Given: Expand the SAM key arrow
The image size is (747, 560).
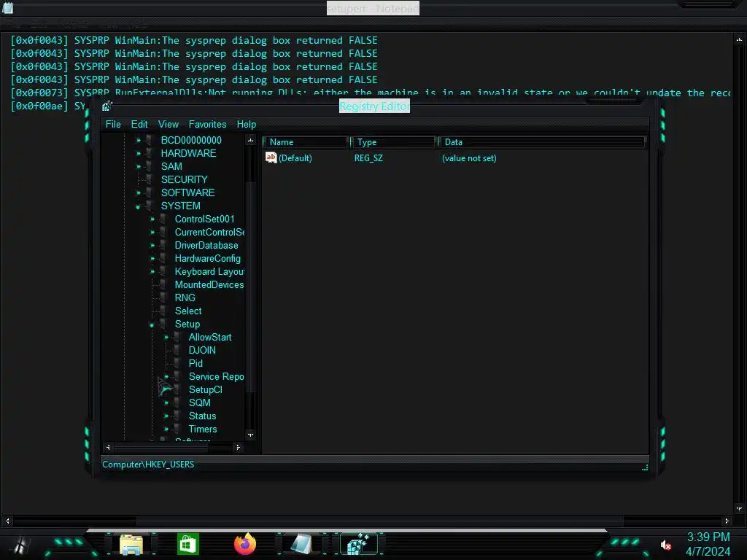Looking at the screenshot, I should (138, 167).
